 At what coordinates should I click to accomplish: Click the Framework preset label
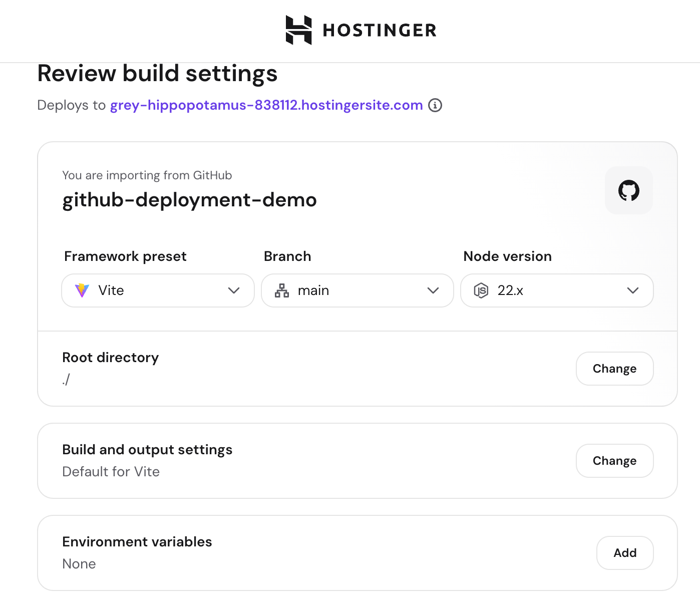point(125,256)
